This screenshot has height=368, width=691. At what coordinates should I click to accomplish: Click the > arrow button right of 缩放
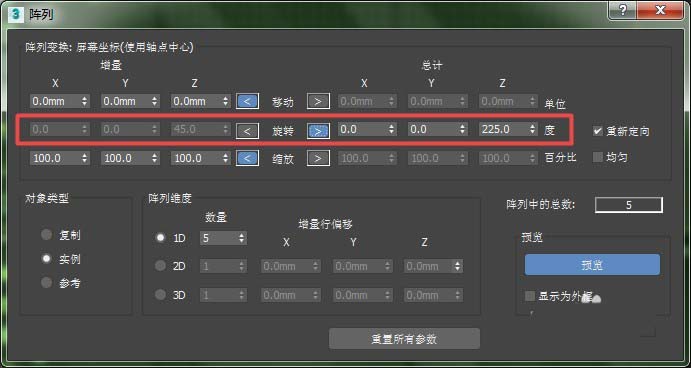point(318,158)
